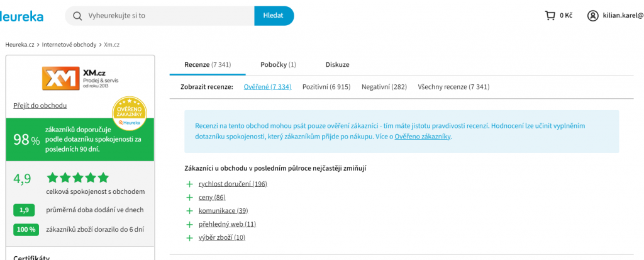The height and width of the screenshot is (260, 644).
Task: Click the plus next to přehledný web
Action: click(189, 224)
